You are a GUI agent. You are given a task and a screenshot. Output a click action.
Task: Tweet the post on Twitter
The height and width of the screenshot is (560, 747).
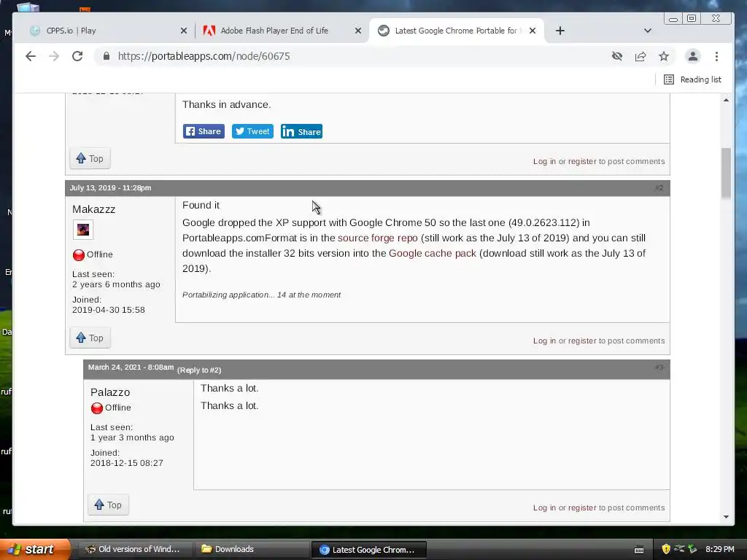(x=252, y=131)
